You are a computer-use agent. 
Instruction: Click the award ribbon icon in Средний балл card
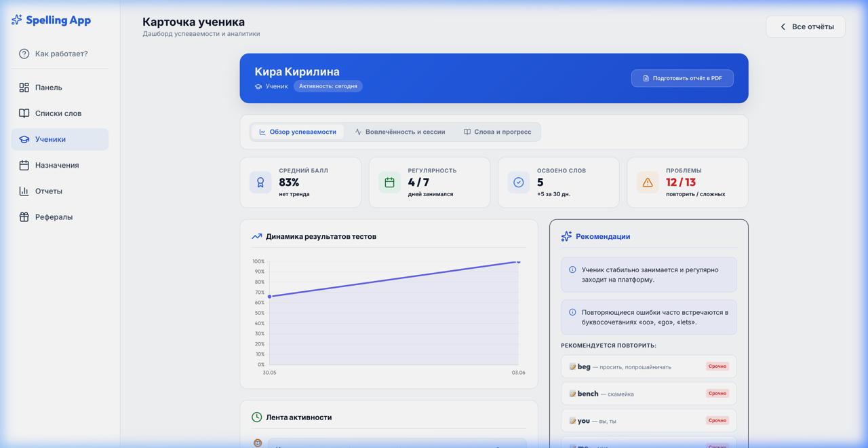[260, 182]
